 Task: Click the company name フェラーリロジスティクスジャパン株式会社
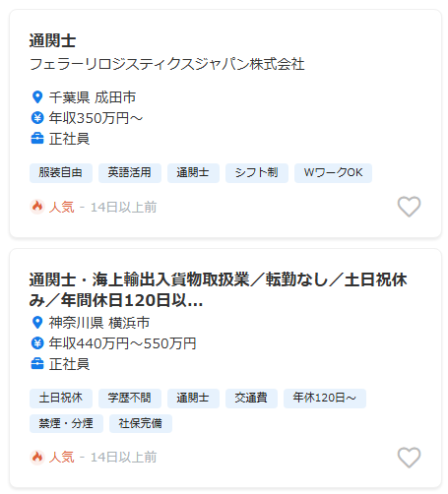(x=167, y=64)
